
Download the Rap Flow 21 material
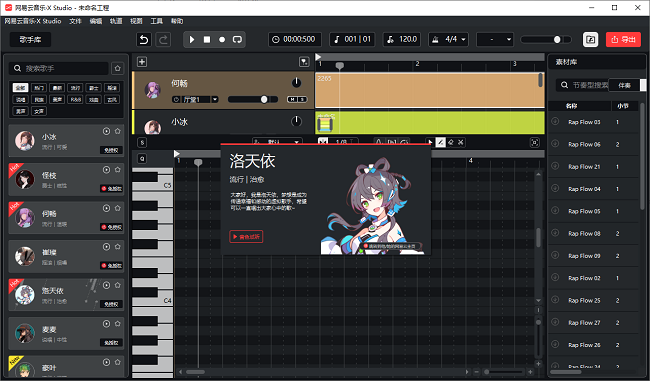(555, 166)
